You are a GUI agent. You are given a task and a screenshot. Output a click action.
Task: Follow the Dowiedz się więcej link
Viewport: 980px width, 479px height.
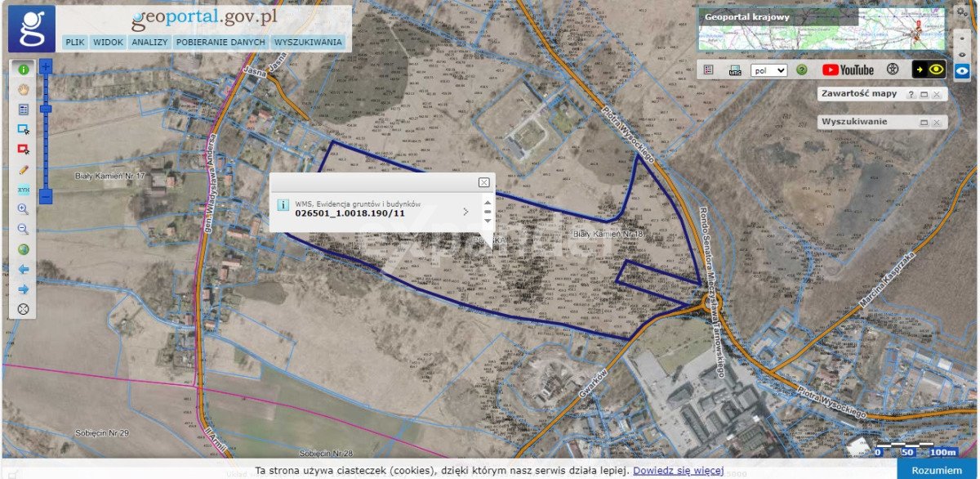[678, 470]
